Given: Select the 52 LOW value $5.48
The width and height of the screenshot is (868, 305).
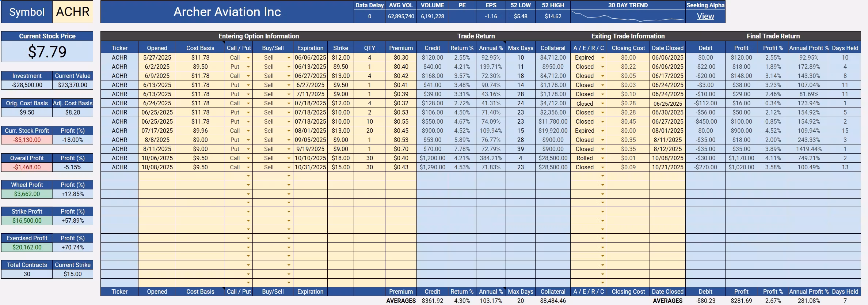Looking at the screenshot, I should [521, 16].
